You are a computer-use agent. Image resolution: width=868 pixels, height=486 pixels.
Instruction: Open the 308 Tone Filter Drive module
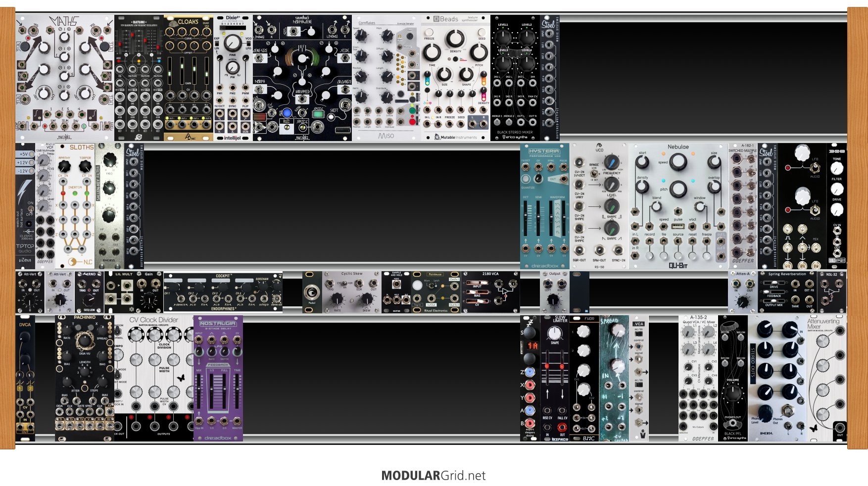click(x=837, y=206)
